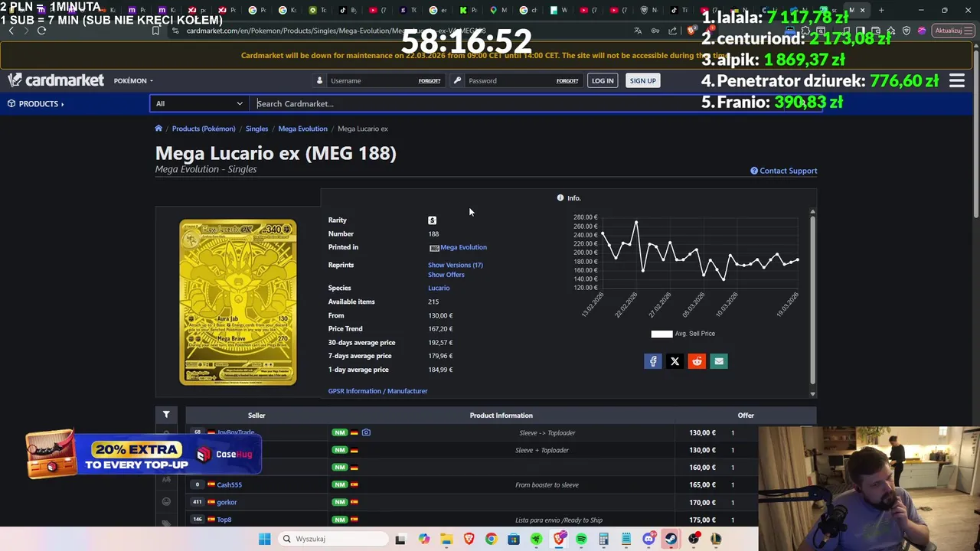980x551 pixels.
Task: Click the 175,00 € offer price
Action: click(x=703, y=520)
